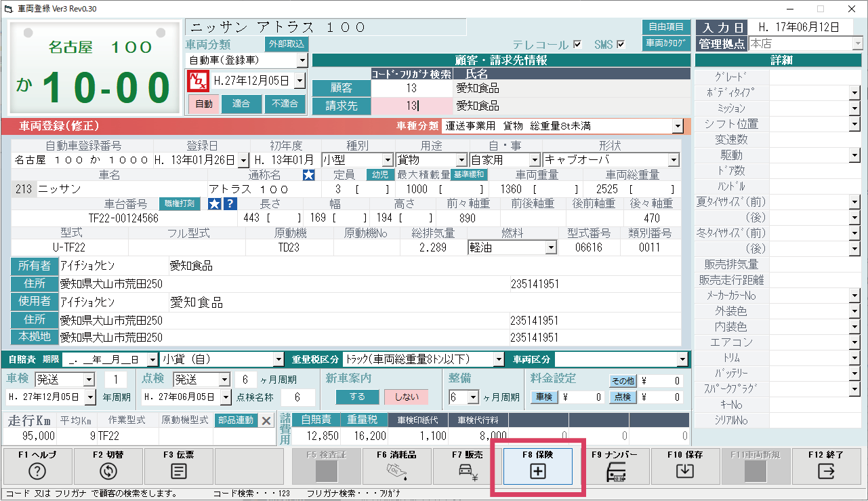
Task: Exit via F12 終了 button
Action: coord(825,466)
